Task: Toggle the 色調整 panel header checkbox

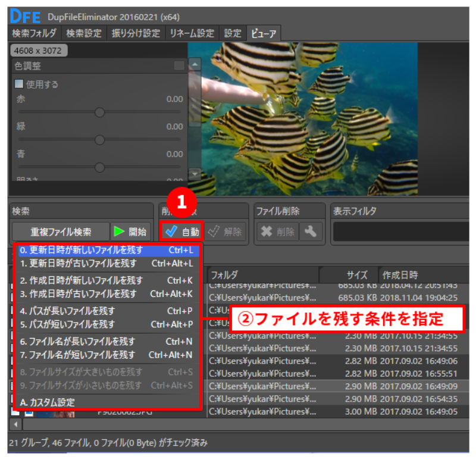Action: pyautogui.click(x=178, y=65)
